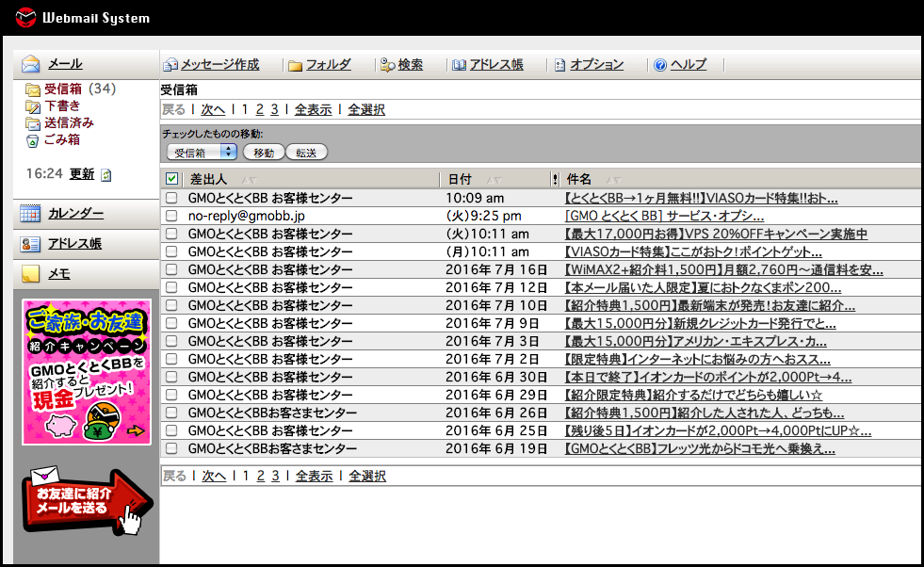Open the 受信箱 move-destination dropdown
The image size is (924, 567).
click(x=202, y=152)
